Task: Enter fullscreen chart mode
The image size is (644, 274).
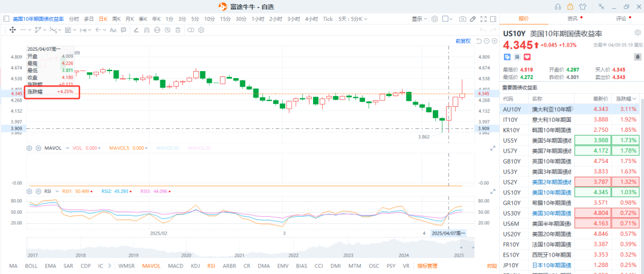Action: pyautogui.click(x=484, y=19)
